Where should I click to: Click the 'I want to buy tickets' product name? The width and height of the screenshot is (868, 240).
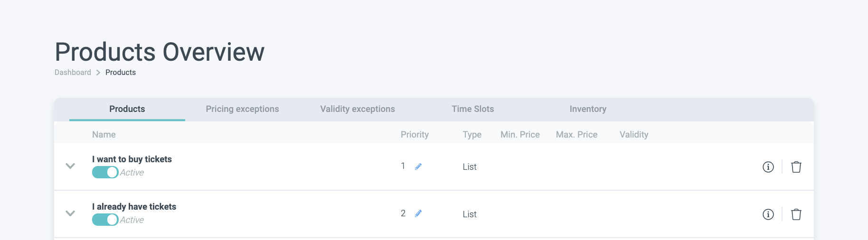(132, 159)
